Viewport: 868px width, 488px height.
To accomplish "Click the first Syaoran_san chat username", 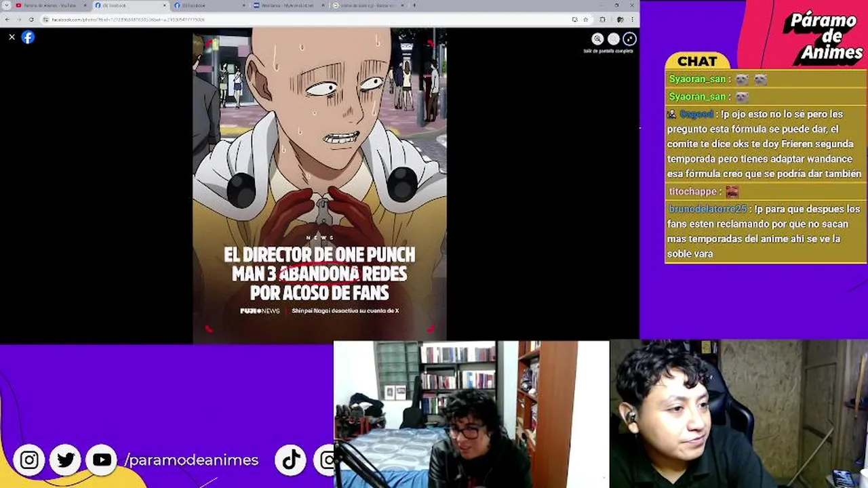I will tap(698, 79).
